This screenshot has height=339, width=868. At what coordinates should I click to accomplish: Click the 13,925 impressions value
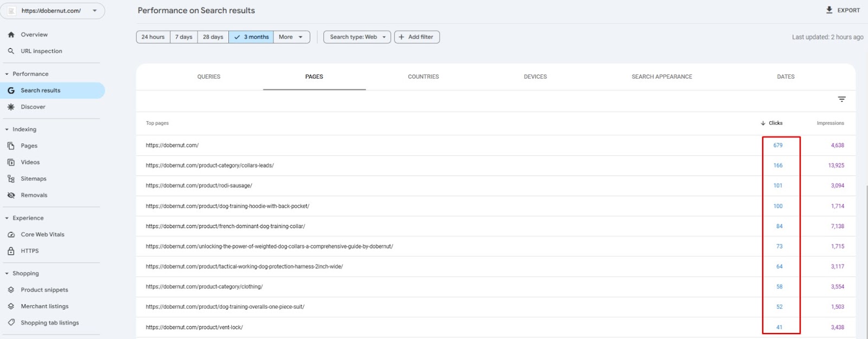(x=836, y=166)
